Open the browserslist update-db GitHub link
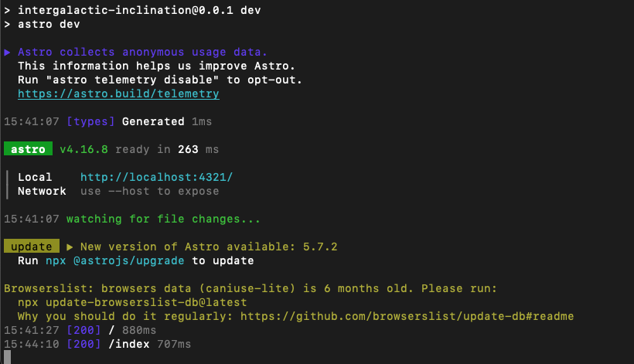This screenshot has height=364, width=634. coord(407,316)
